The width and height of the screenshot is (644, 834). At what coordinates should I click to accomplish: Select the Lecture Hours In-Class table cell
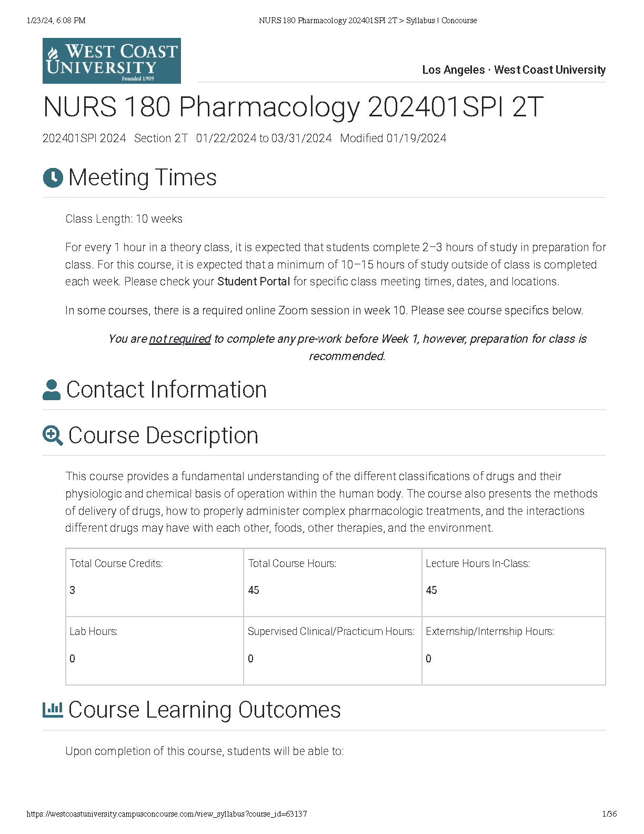click(x=513, y=582)
